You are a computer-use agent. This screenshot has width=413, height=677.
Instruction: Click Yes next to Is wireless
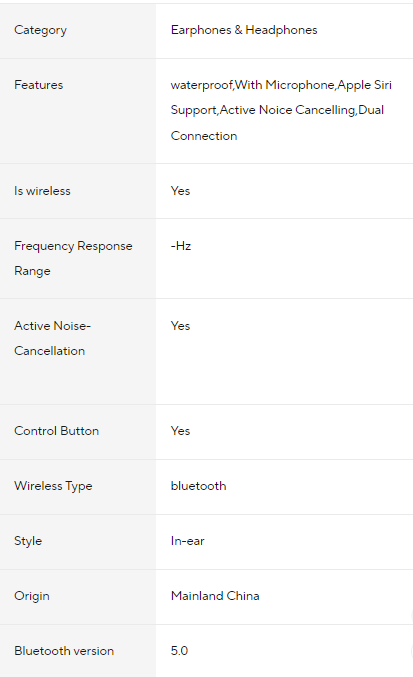point(180,191)
